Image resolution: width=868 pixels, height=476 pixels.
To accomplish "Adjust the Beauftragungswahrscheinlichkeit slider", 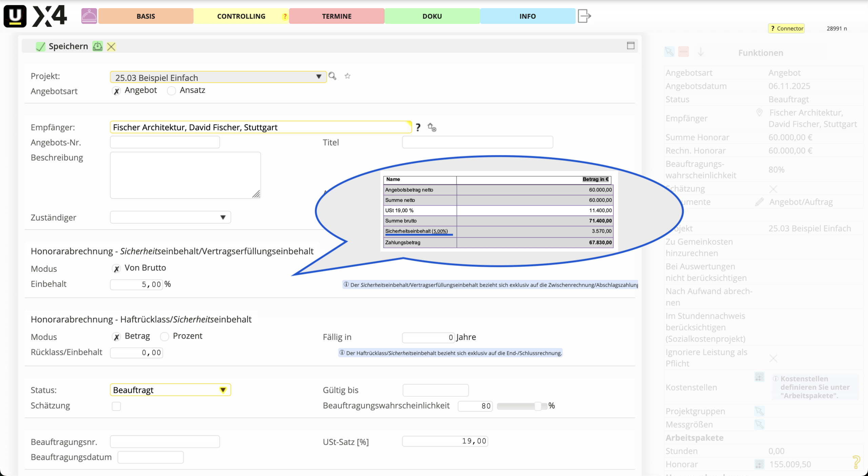I will click(537, 406).
